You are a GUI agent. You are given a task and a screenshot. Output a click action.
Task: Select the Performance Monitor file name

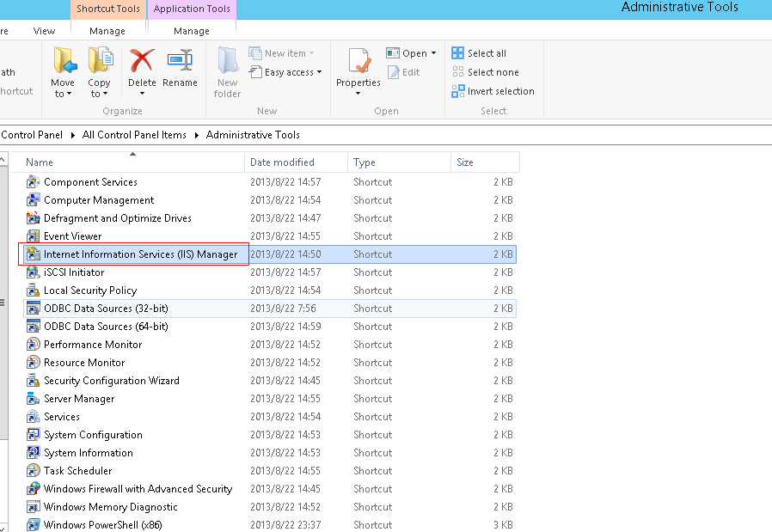(x=93, y=345)
